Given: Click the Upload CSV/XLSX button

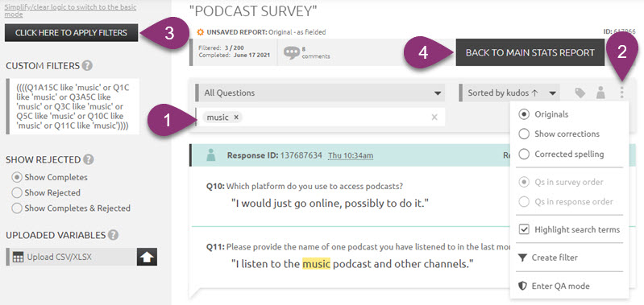Looking at the screenshot, I should coord(72,257).
